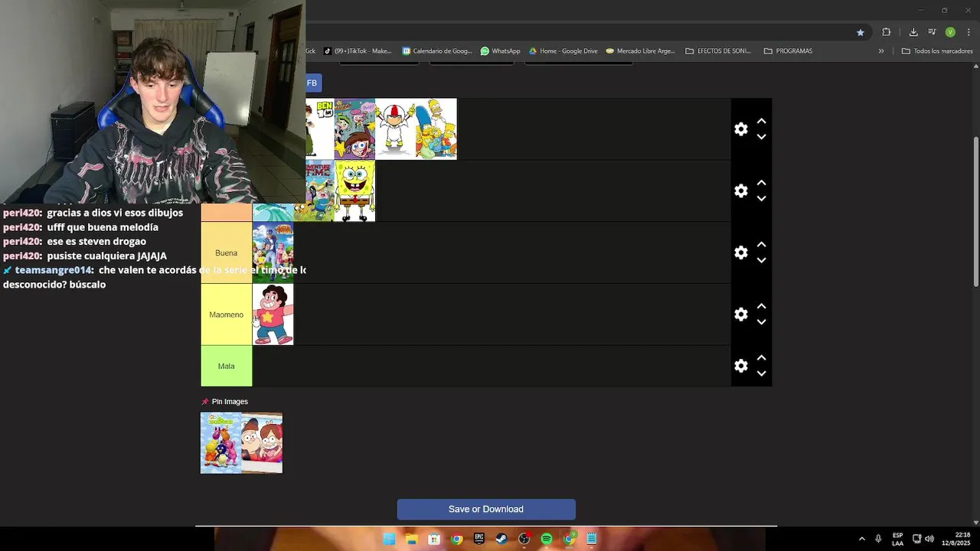Open the TikTok bookmark
Image resolution: width=980 pixels, height=551 pixels.
pyautogui.click(x=358, y=51)
